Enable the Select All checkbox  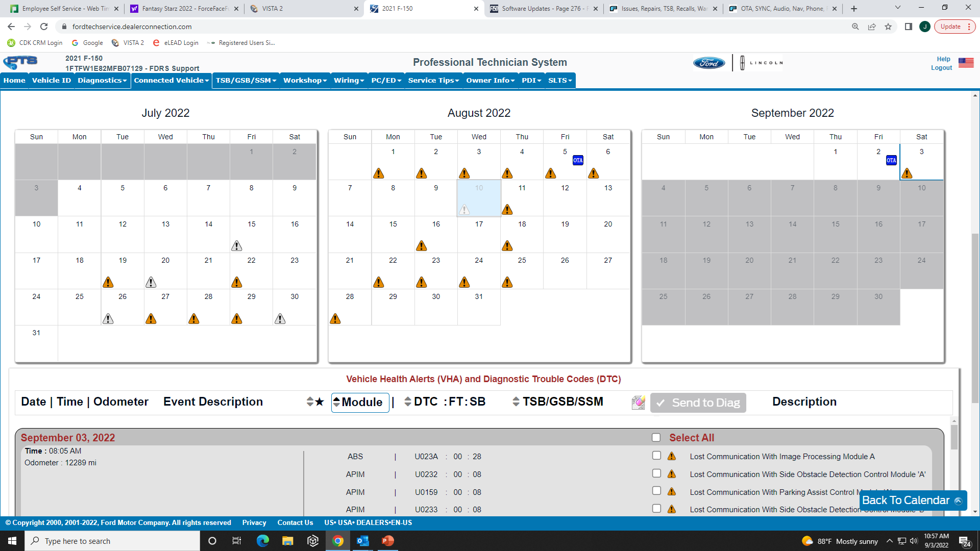(x=656, y=437)
